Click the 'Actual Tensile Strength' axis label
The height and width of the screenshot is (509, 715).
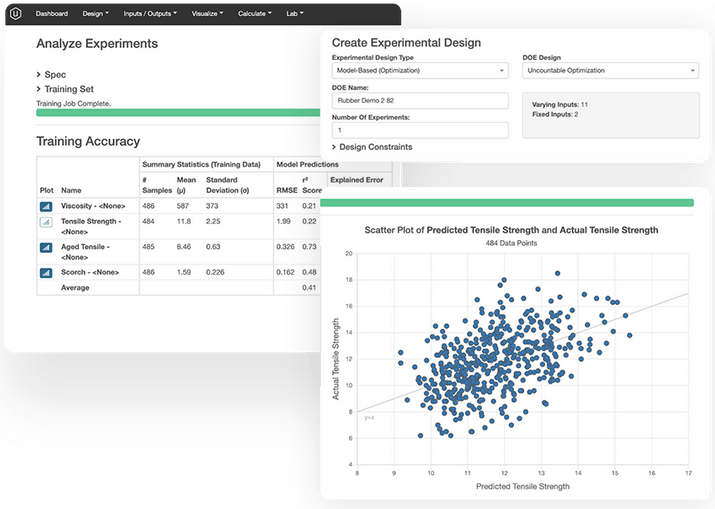(x=336, y=359)
